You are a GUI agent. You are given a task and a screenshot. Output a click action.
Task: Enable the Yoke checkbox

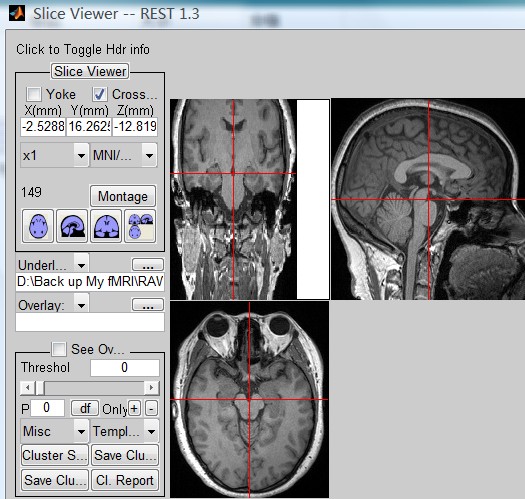(34, 94)
